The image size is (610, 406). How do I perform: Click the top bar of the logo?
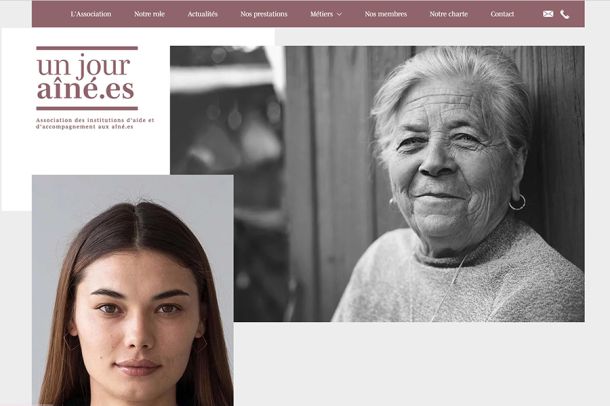click(x=87, y=48)
